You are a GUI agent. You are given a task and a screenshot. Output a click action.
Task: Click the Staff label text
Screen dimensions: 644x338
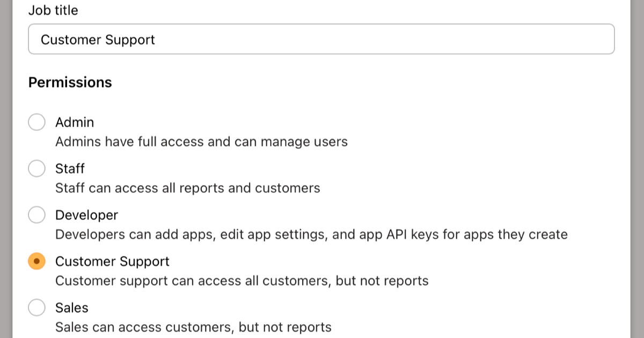70,168
